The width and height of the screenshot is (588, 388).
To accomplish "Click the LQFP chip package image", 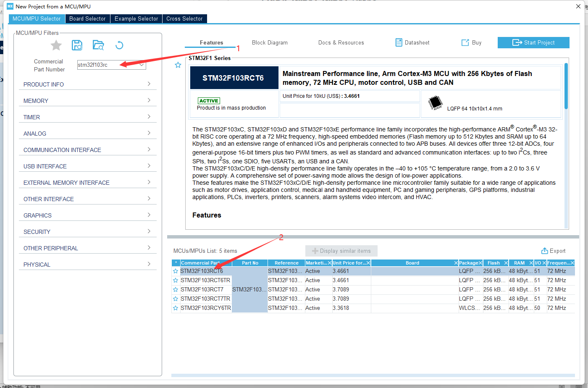I will click(x=436, y=103).
